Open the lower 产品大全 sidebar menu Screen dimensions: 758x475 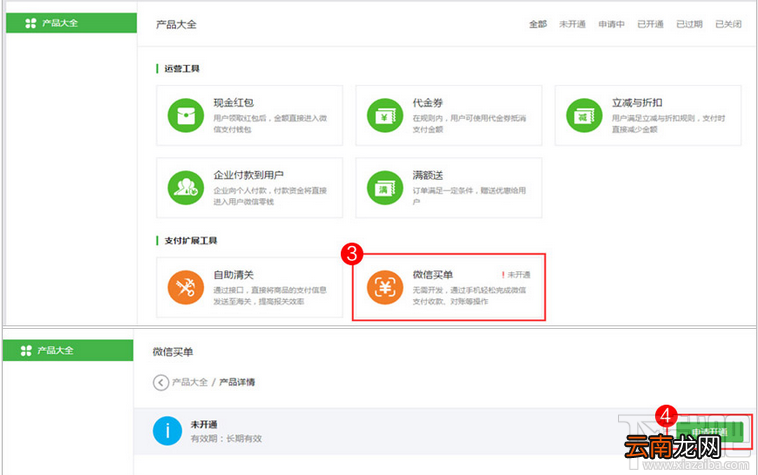click(68, 350)
